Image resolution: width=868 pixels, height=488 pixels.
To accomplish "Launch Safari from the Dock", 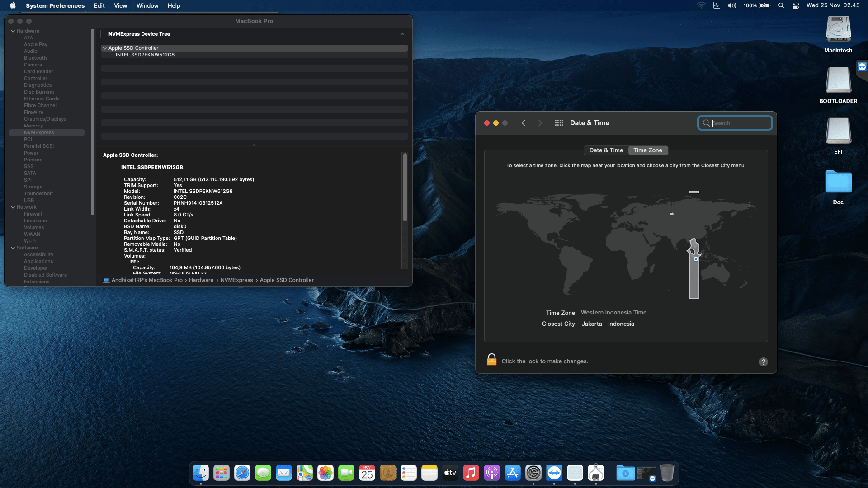I will [x=242, y=473].
